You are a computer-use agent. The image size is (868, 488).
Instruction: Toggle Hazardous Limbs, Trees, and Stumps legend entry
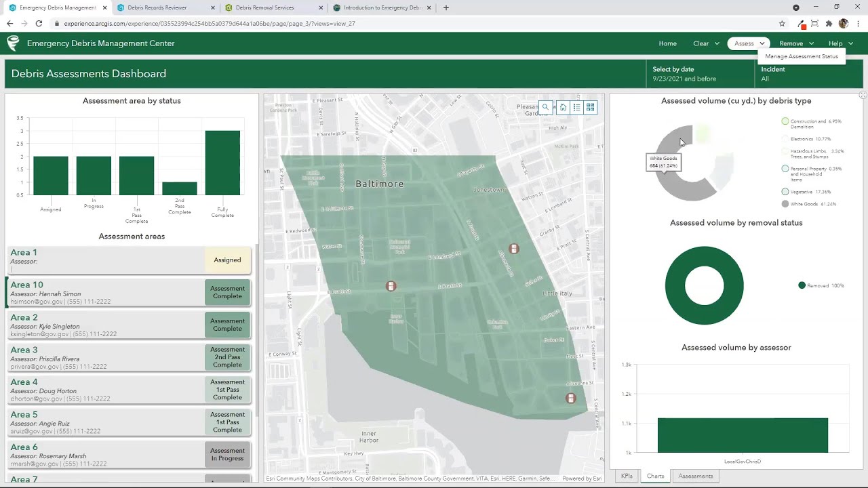click(812, 154)
